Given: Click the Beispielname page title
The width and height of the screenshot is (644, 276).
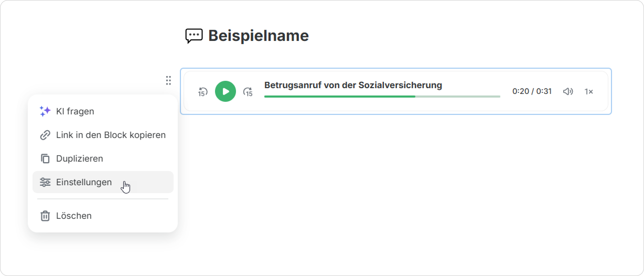Looking at the screenshot, I should pos(258,36).
